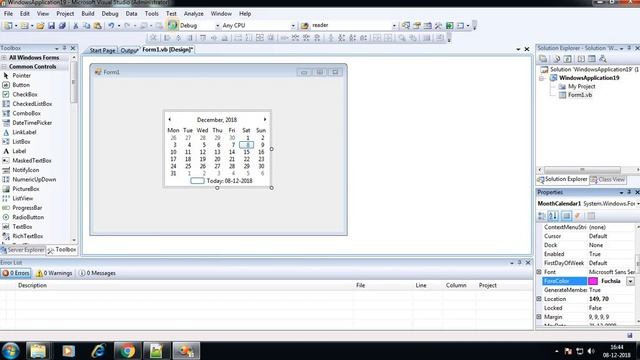The height and width of the screenshot is (360, 640).
Task: Switch to Server Explorer tab
Action: 22,250
